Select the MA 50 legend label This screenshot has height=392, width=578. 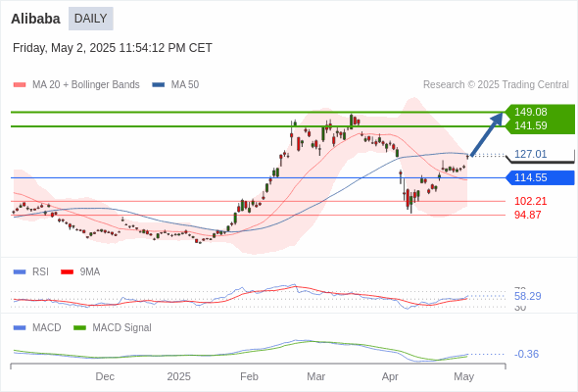coord(185,85)
